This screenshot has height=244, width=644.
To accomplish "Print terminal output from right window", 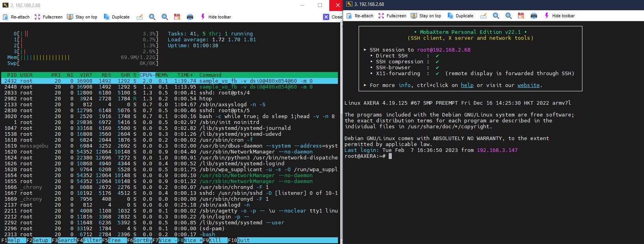I will click(534, 16).
